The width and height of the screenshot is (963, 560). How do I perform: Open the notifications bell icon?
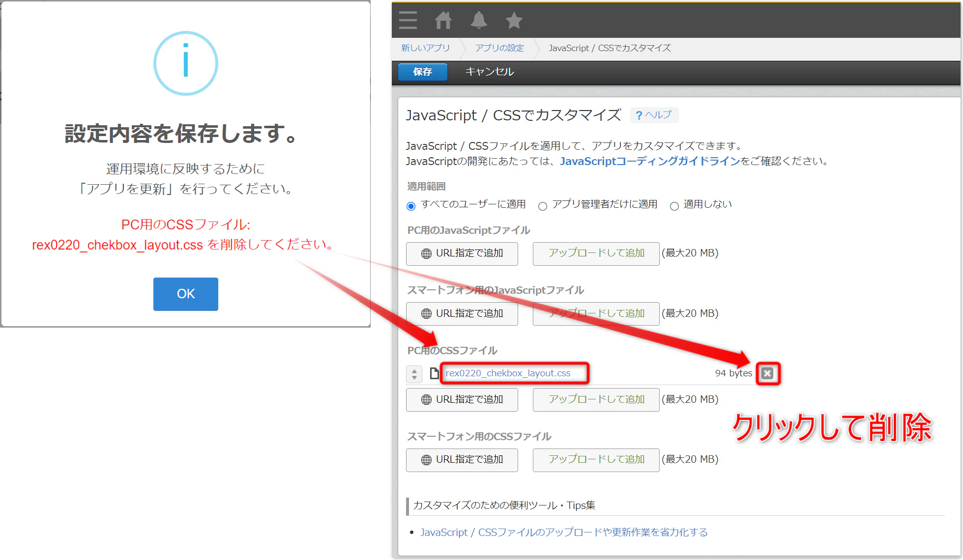(478, 20)
